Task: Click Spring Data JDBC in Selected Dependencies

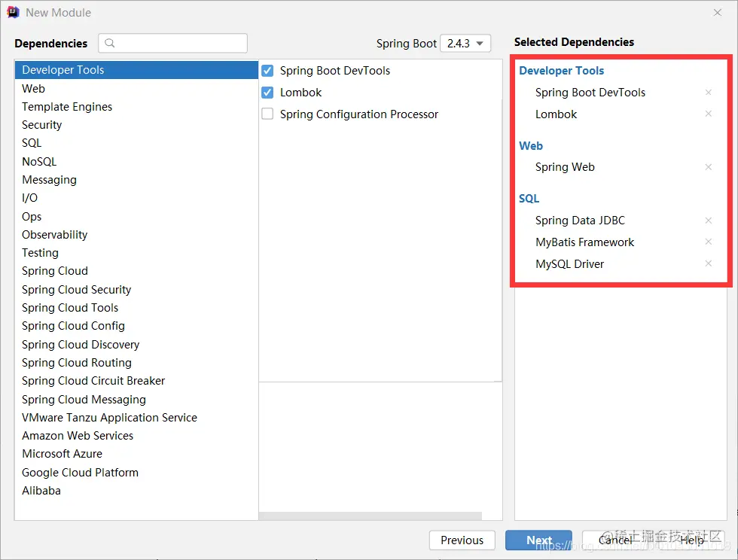Action: [580, 221]
